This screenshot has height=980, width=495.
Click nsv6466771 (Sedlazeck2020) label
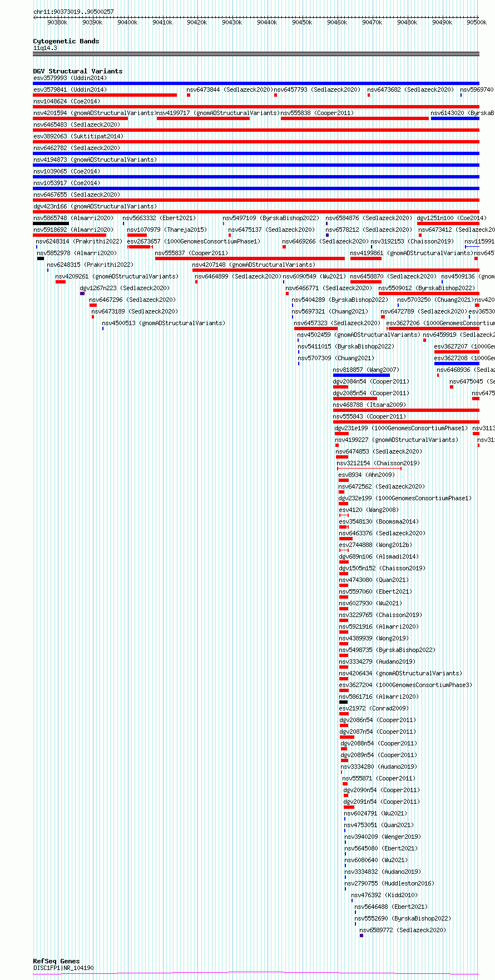coord(329,288)
